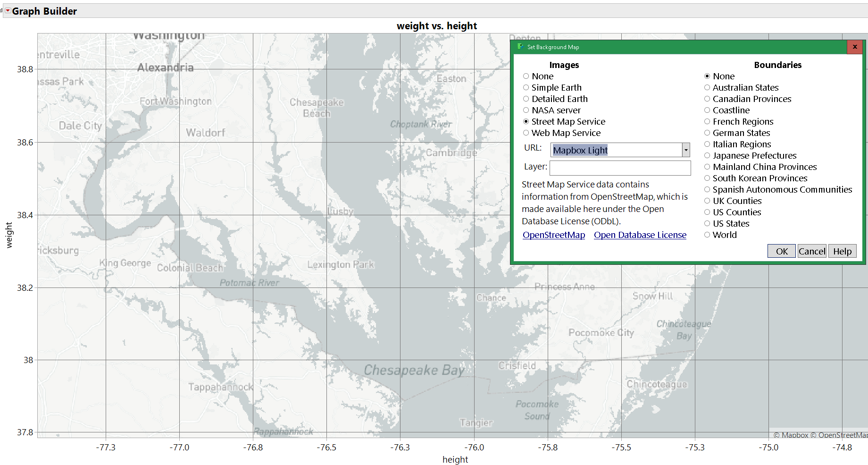Open the Graph Builder red triangle menu
This screenshot has width=868, height=465.
8,10
